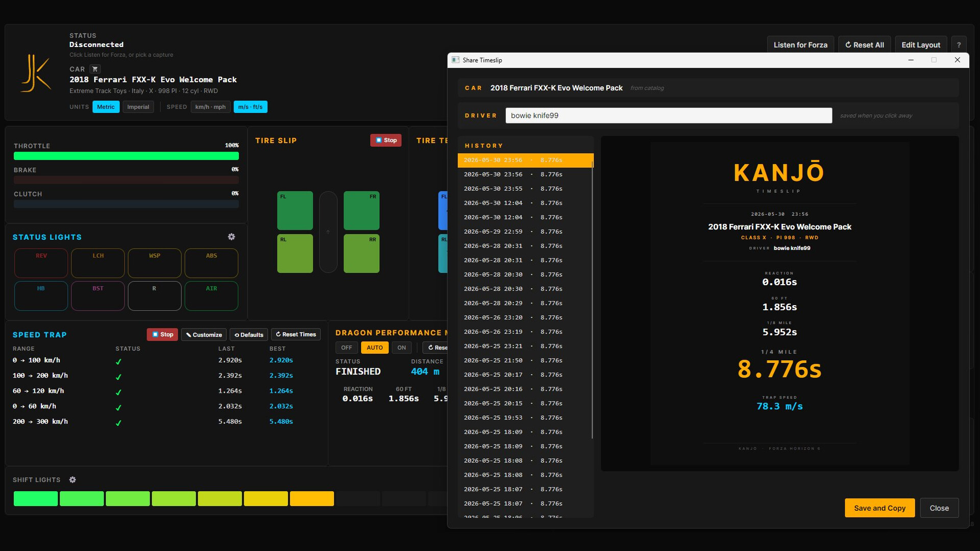Image resolution: width=980 pixels, height=551 pixels.
Task: Stop the Speed Trap
Action: pos(162,334)
